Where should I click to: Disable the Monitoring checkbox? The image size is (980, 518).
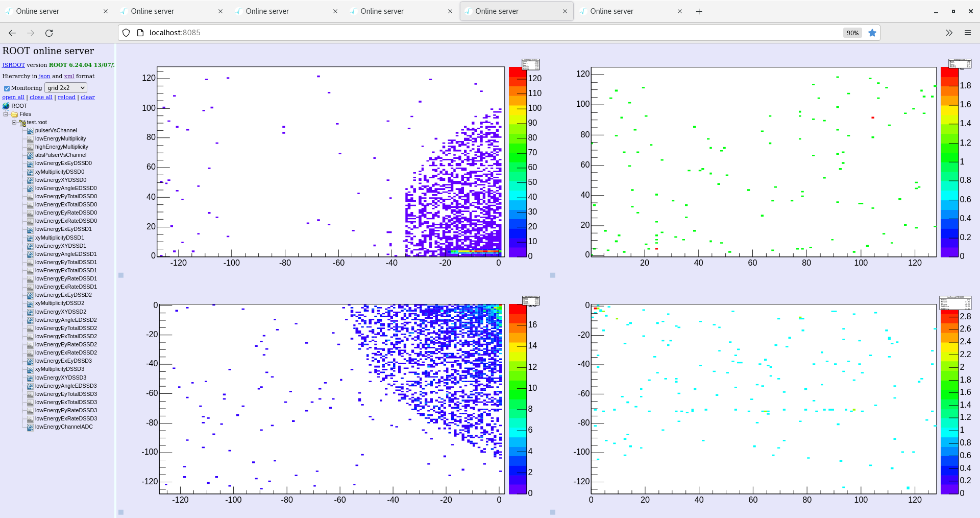pos(7,88)
